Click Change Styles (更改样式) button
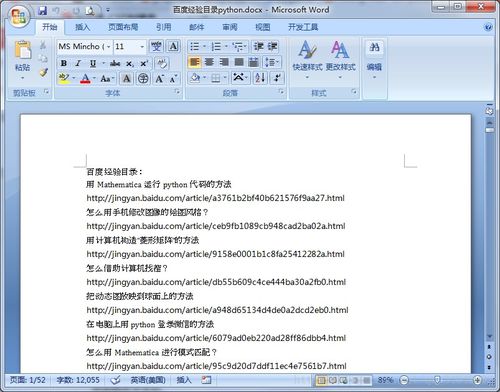 [340, 60]
